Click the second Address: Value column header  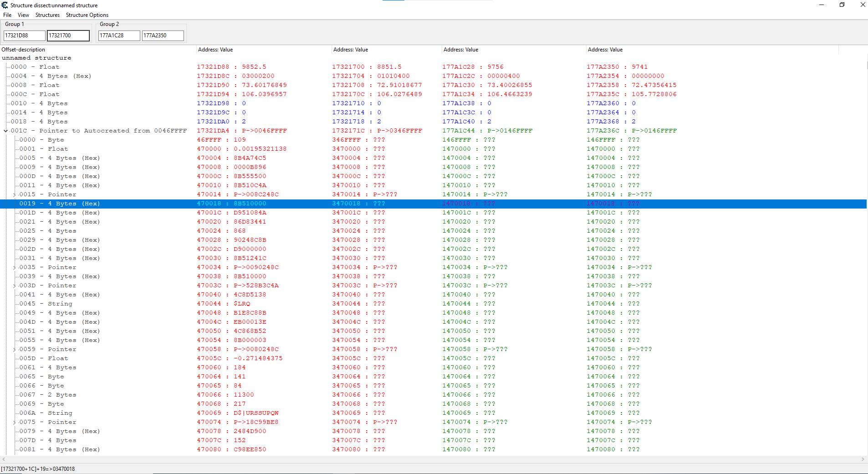coord(387,50)
